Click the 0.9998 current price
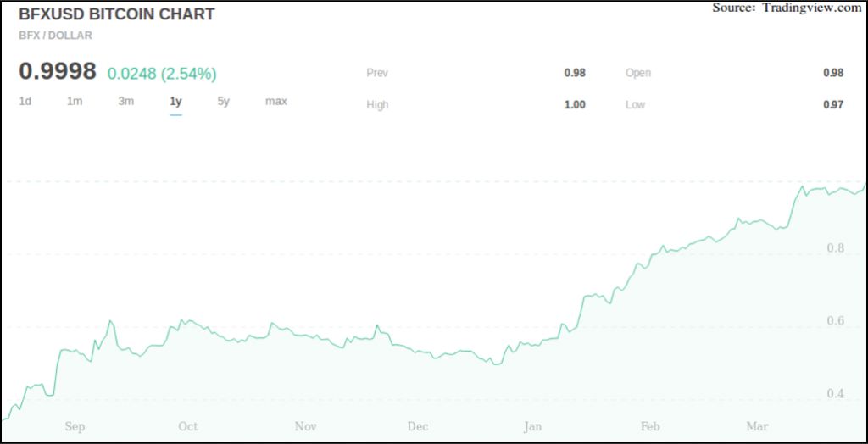 [x=58, y=72]
